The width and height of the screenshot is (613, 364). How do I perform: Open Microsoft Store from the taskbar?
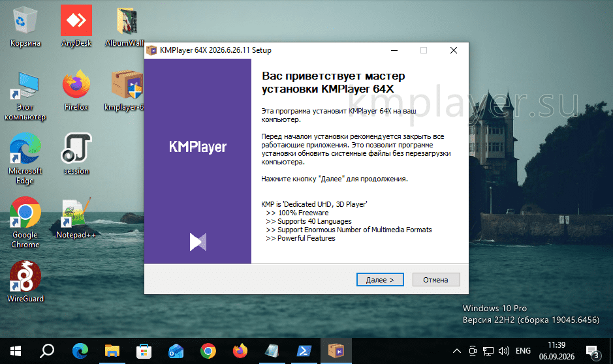[x=144, y=351]
